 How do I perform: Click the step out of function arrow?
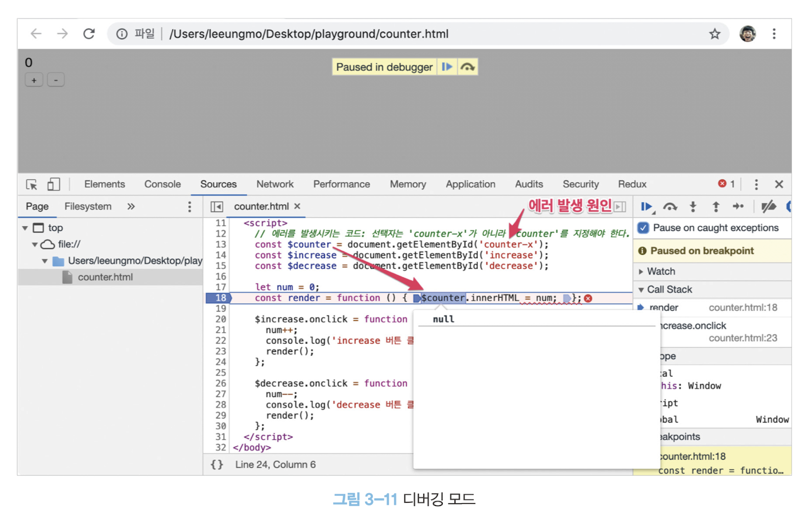pos(715,207)
